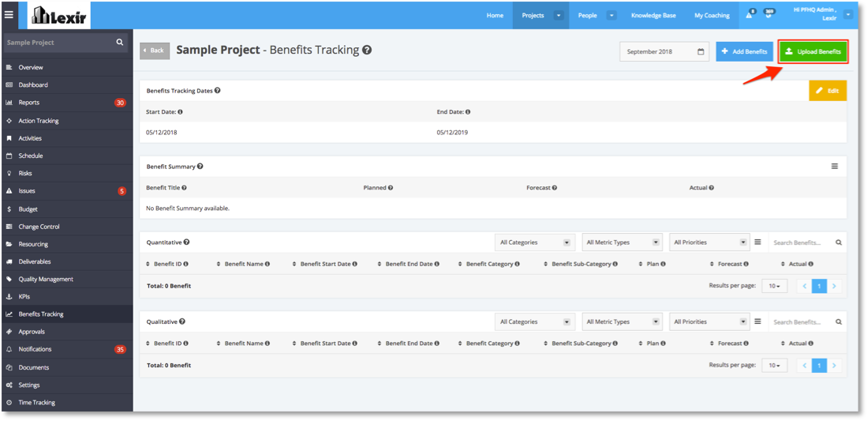The width and height of the screenshot is (868, 421).
Task: Click help icon beside Qualitative heading
Action: click(182, 321)
